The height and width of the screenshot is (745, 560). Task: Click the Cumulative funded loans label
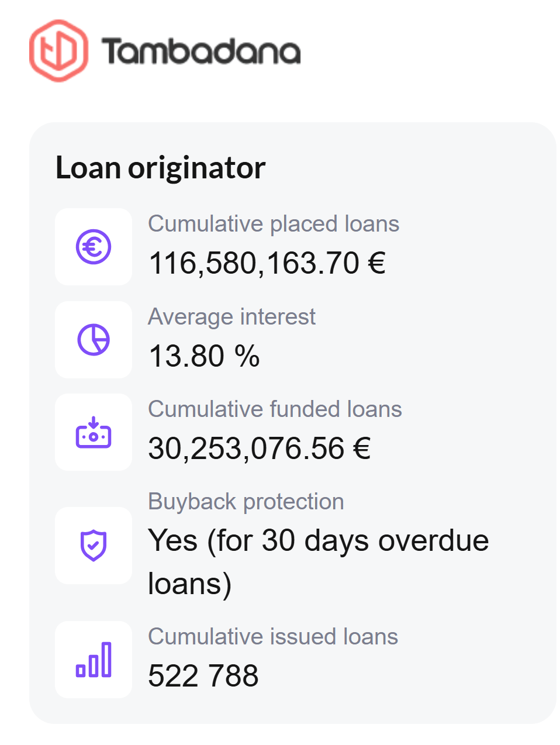(x=275, y=409)
